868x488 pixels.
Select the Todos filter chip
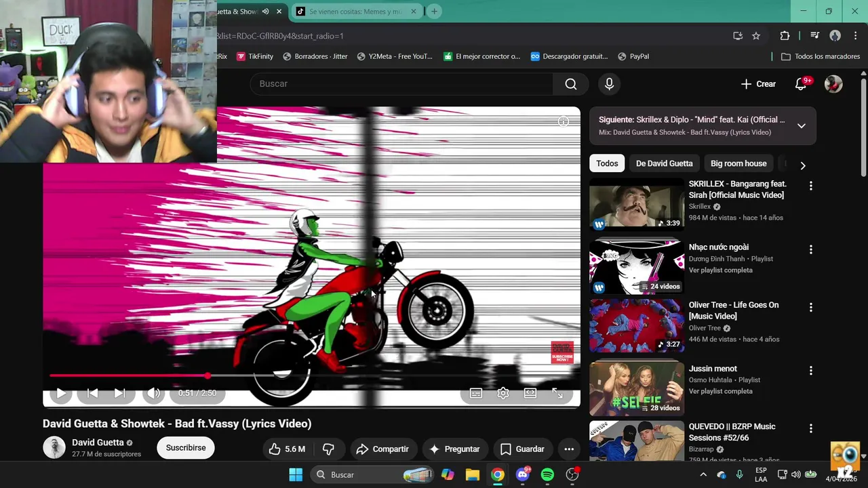pyautogui.click(x=607, y=163)
